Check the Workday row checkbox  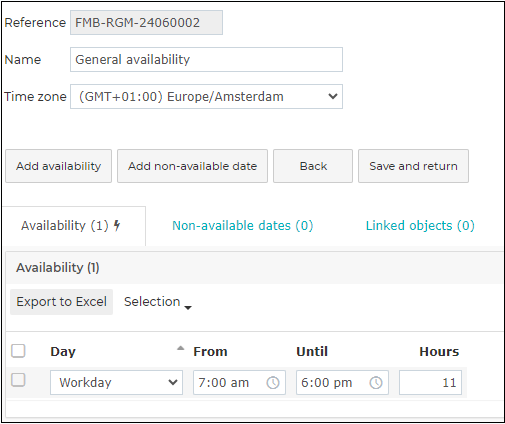coord(18,380)
